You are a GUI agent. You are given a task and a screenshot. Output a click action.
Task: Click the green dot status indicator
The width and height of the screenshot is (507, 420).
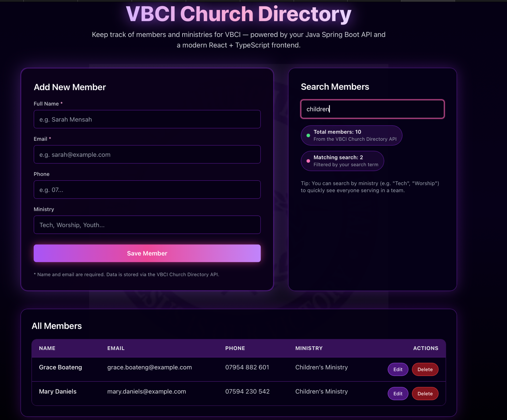308,135
